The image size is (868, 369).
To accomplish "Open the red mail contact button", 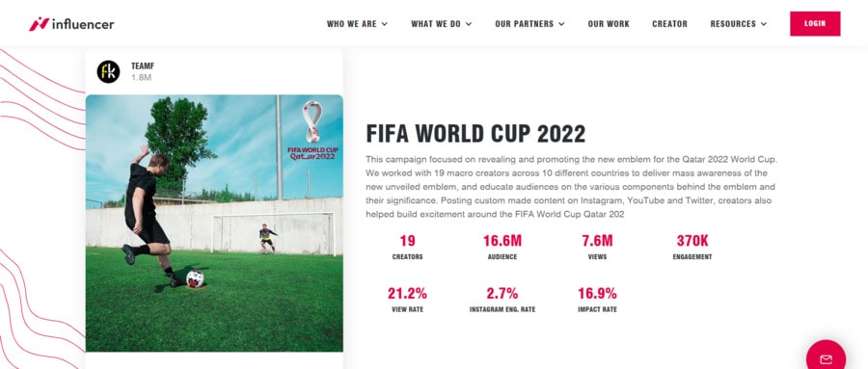I will click(826, 356).
